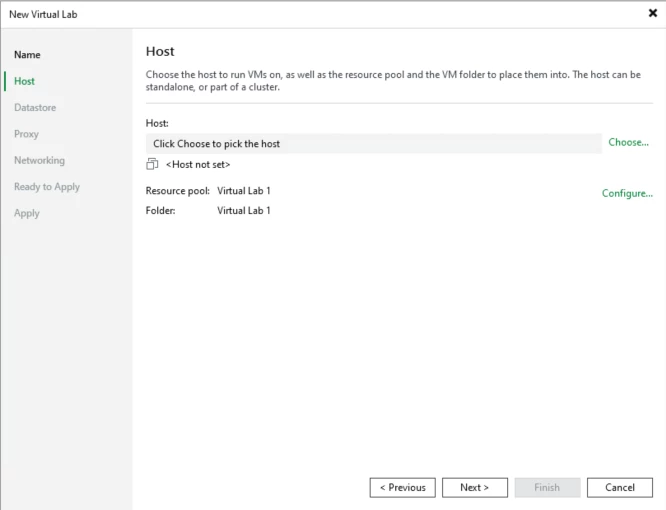The height and width of the screenshot is (510, 666).
Task: Go to the Name wizard step
Action: click(27, 55)
